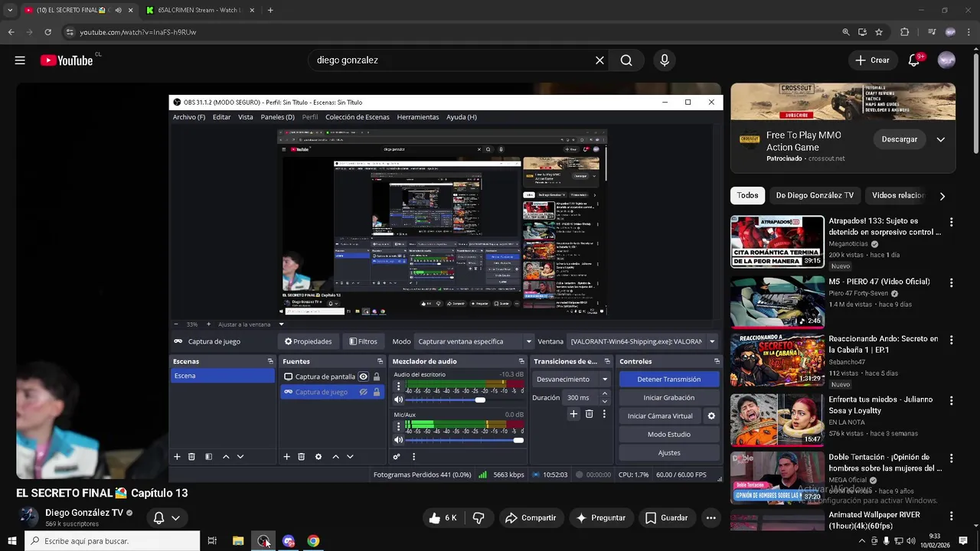Open Diego González TV channel avatar
The image size is (980, 551).
coord(29,517)
